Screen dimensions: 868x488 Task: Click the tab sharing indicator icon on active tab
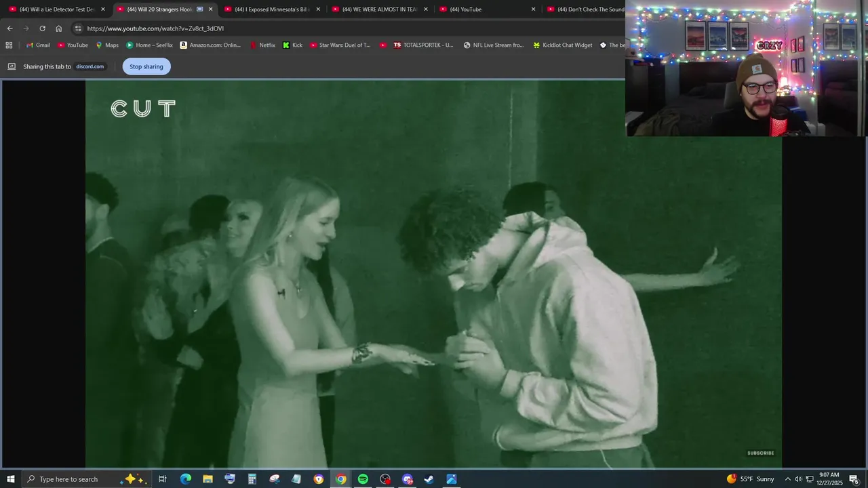[199, 9]
